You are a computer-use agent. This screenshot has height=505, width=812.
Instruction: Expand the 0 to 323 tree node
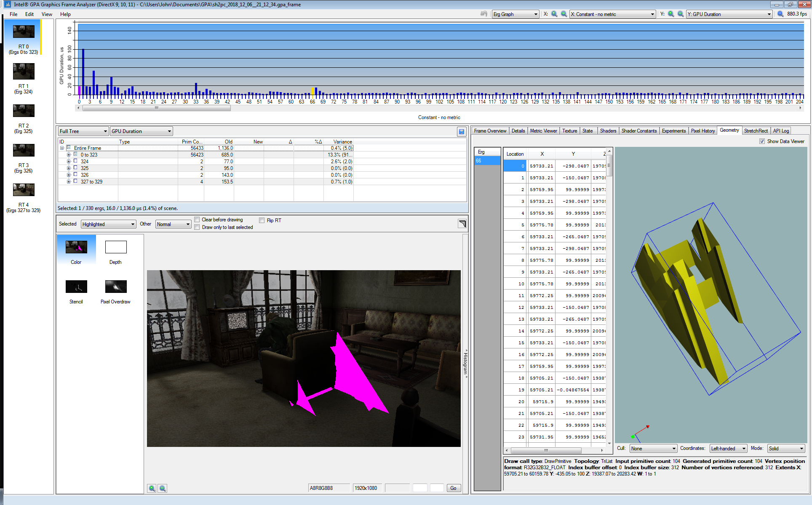69,155
